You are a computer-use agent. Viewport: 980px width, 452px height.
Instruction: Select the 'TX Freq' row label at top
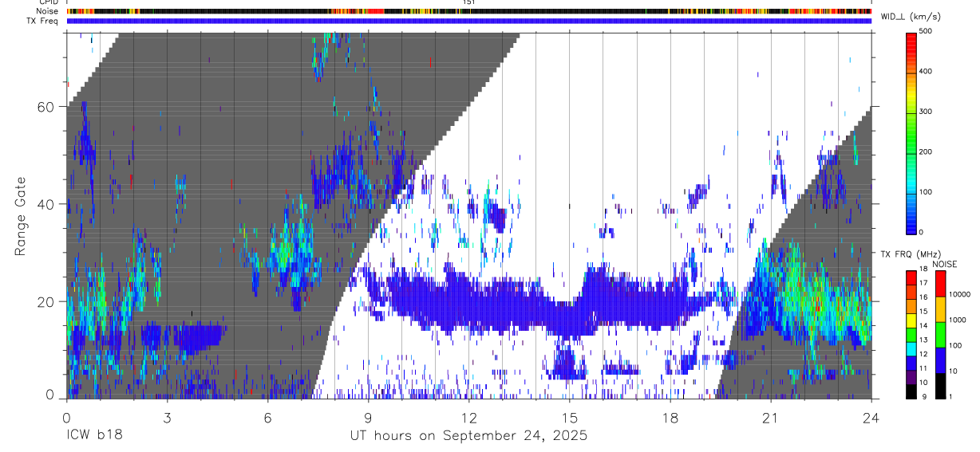[x=43, y=21]
